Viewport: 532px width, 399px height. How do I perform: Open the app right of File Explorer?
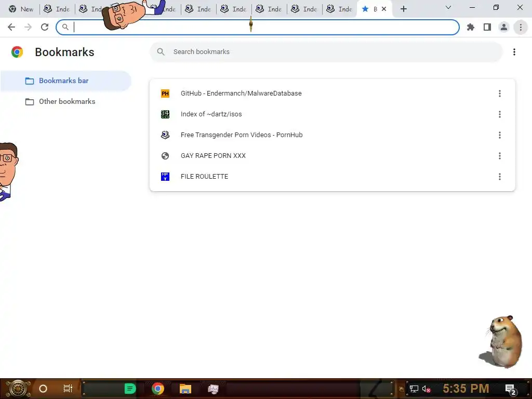tap(213, 389)
